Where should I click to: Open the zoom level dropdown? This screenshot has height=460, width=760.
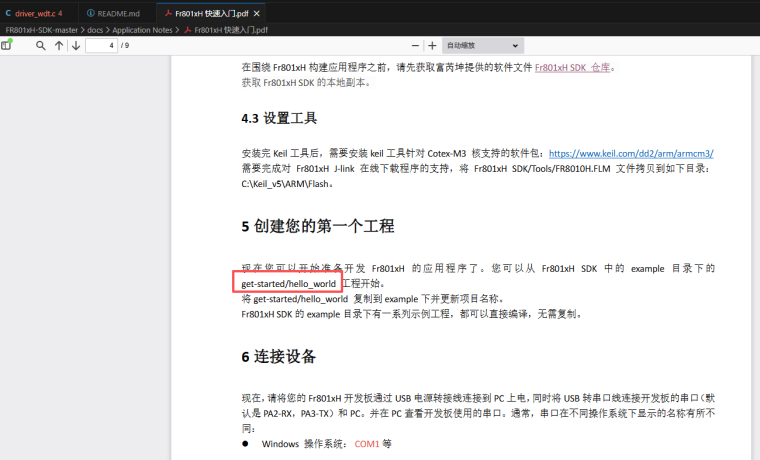coord(483,46)
